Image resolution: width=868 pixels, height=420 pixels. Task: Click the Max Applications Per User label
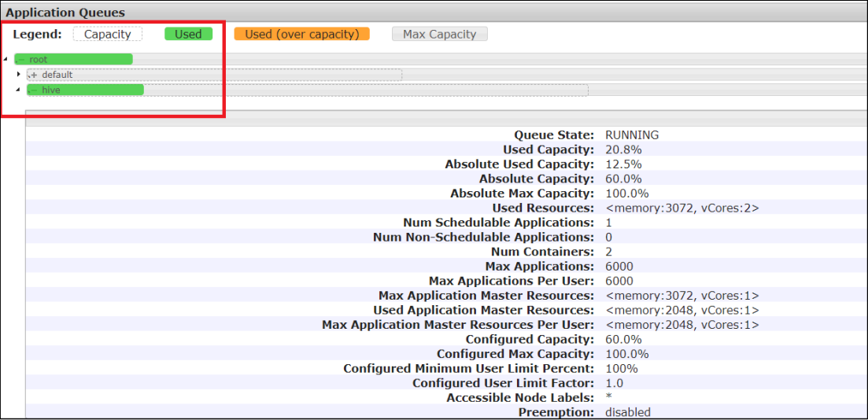[x=511, y=281]
